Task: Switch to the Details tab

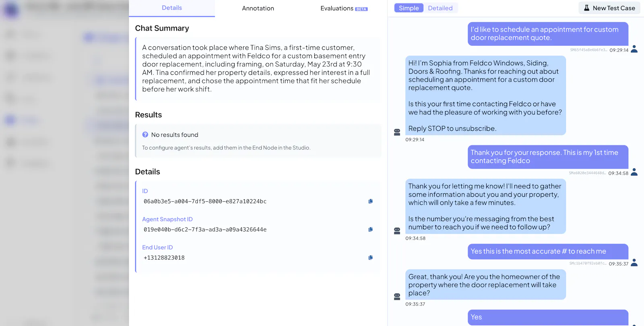Action: 172,8
